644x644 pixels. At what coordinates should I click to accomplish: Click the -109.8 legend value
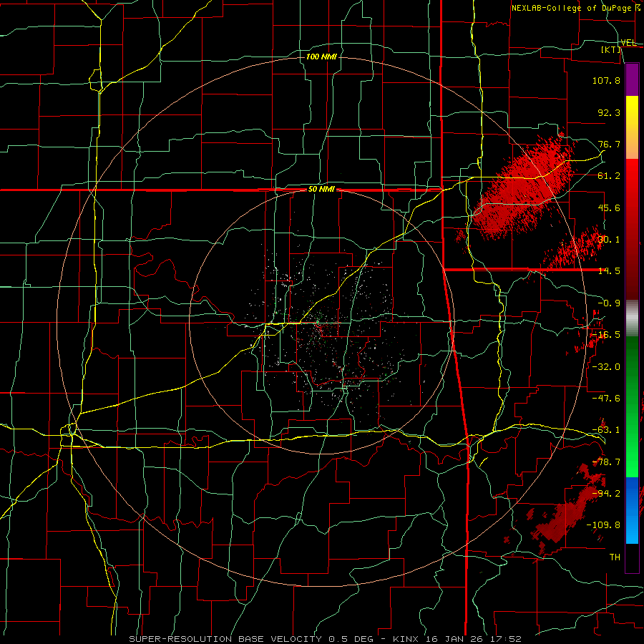point(603,525)
